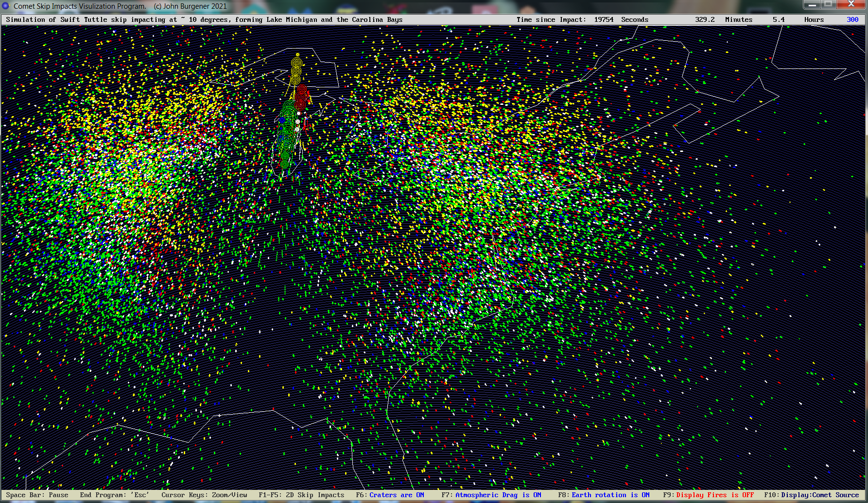Click the small yellow crossed square above craters

297,54
